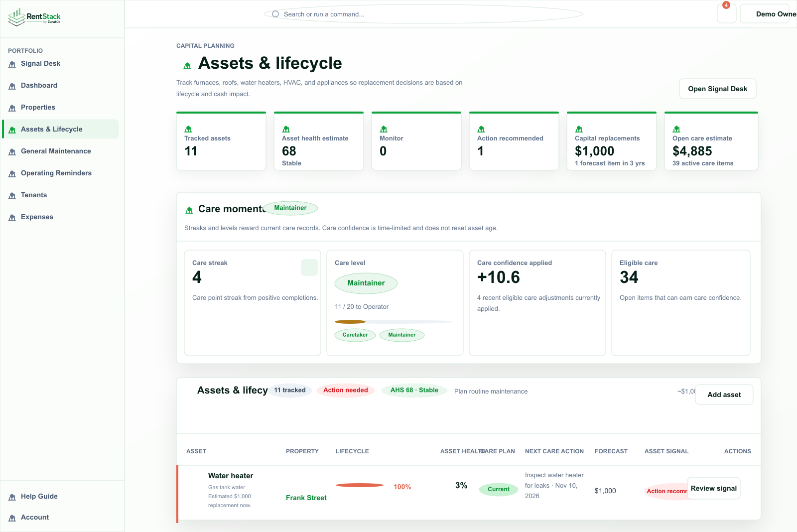Click the Open care estimate card icon
Screen dimensions: 797x532
(676, 129)
